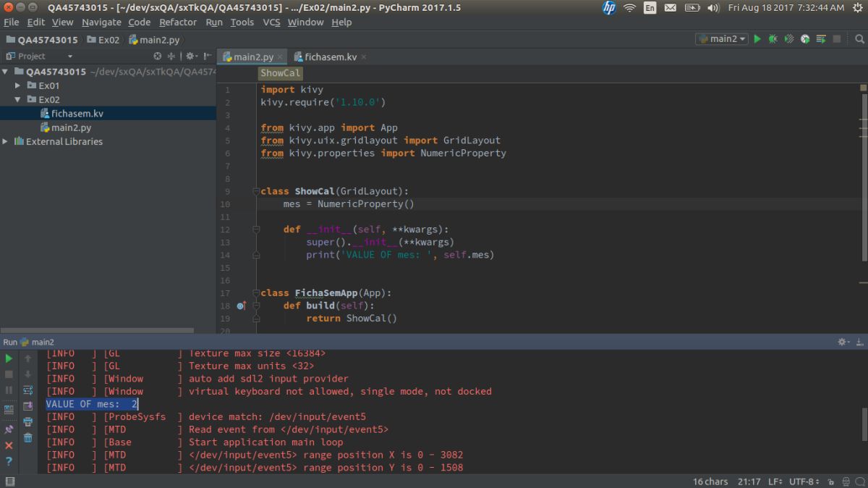Close the run tab with red X
The image size is (868, 488).
(x=9, y=445)
